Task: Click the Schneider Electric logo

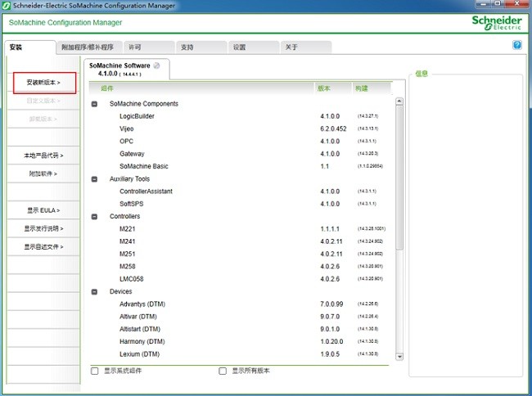Action: click(x=496, y=25)
